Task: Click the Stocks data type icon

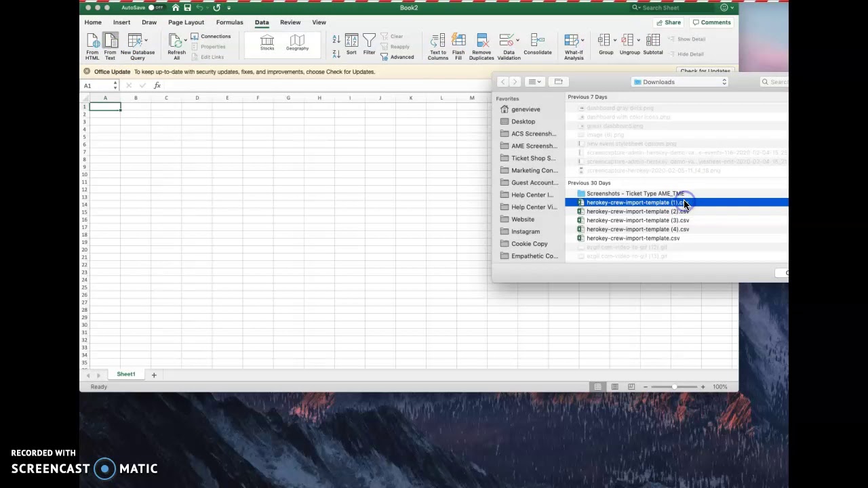Action: [x=267, y=43]
